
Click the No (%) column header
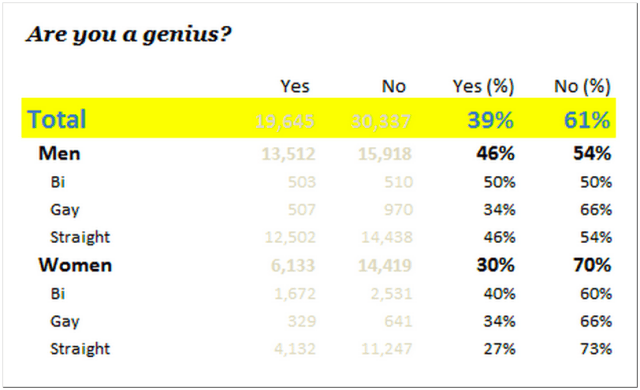[x=582, y=86]
